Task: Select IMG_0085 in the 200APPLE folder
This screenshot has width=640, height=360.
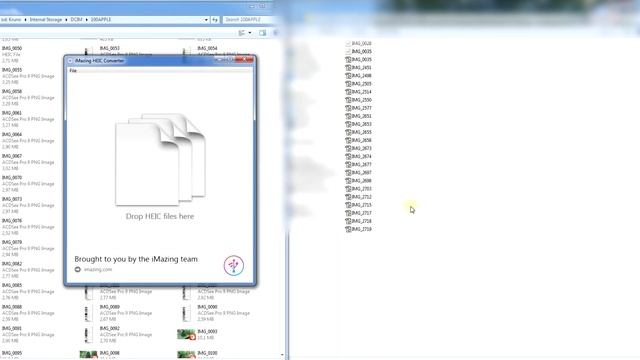Action: 28,291
